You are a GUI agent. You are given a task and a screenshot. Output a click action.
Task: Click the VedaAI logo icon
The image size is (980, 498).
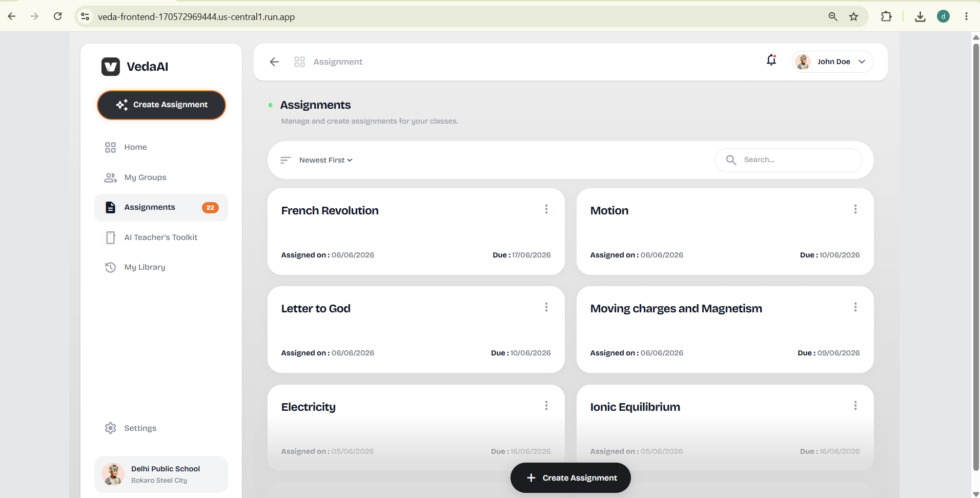[x=111, y=67]
